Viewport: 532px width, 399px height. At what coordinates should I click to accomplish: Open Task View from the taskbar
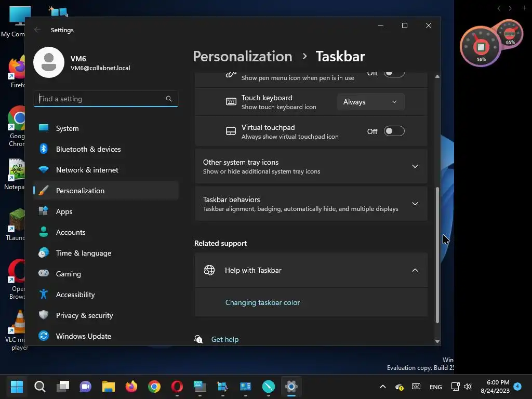[x=63, y=387]
